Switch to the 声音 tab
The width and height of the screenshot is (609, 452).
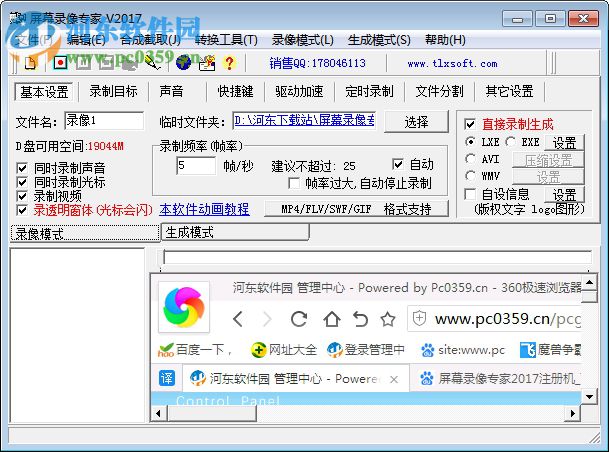(x=171, y=91)
